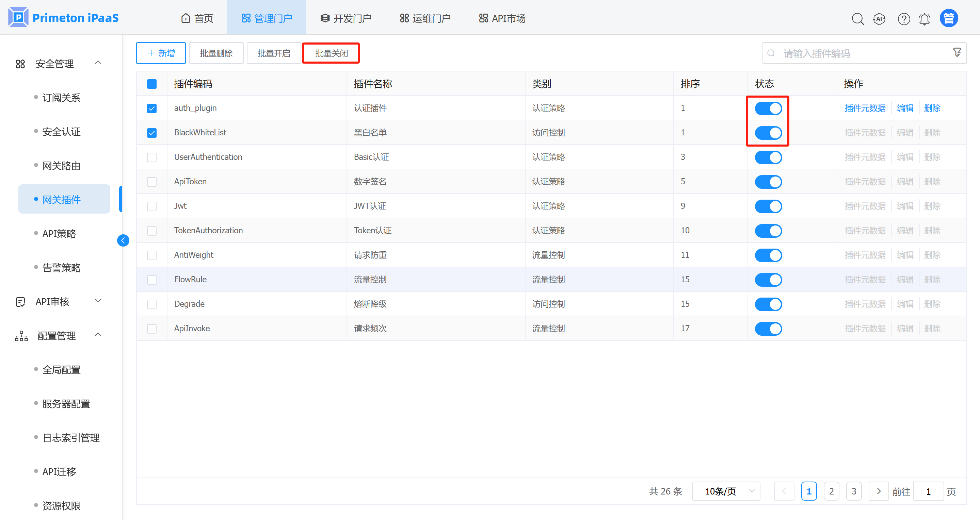Turn off the FlowRule status switch
Image resolution: width=980 pixels, height=520 pixels.
point(768,280)
